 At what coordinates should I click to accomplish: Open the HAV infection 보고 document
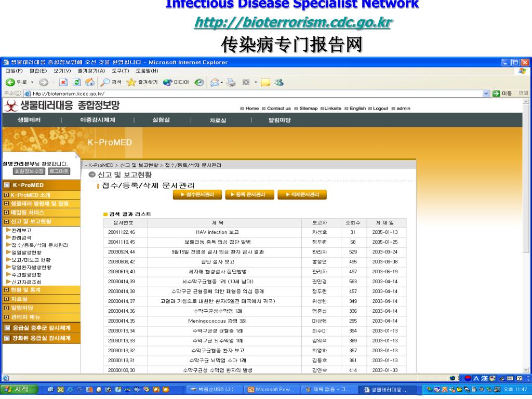coord(217,232)
